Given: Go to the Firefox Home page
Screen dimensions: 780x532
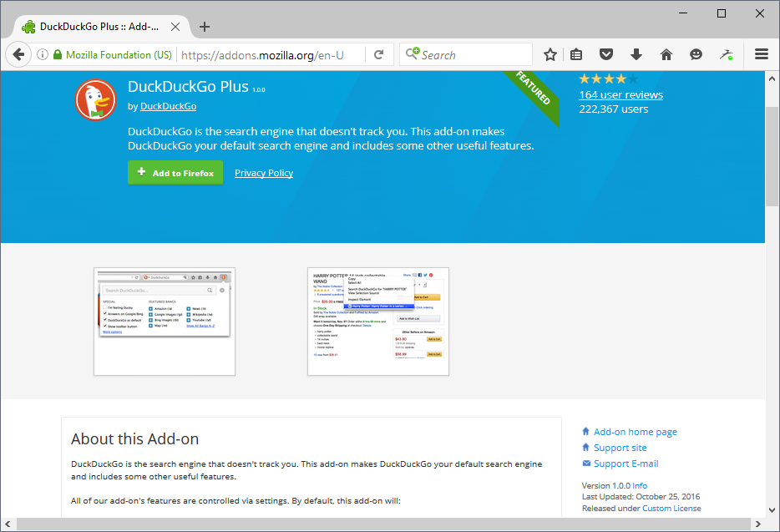Looking at the screenshot, I should (x=666, y=54).
